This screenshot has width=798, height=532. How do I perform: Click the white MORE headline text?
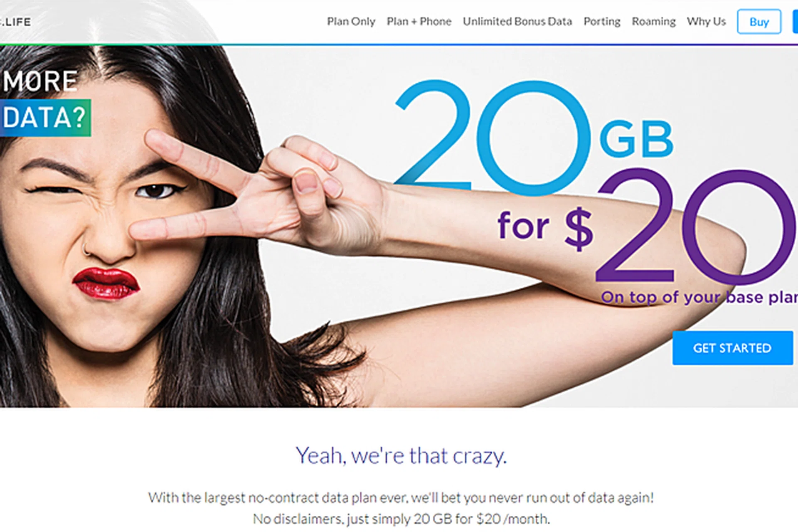[x=40, y=81]
